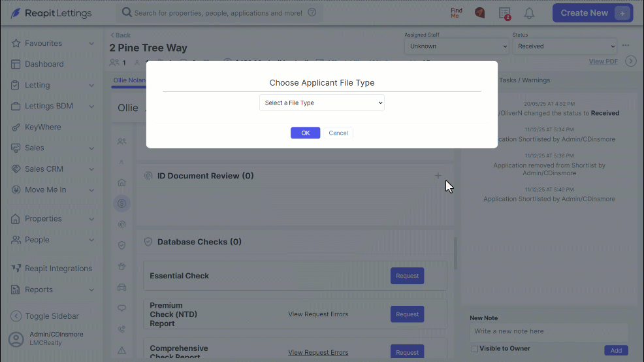Click the help question mark icon in search bar

click(x=312, y=12)
